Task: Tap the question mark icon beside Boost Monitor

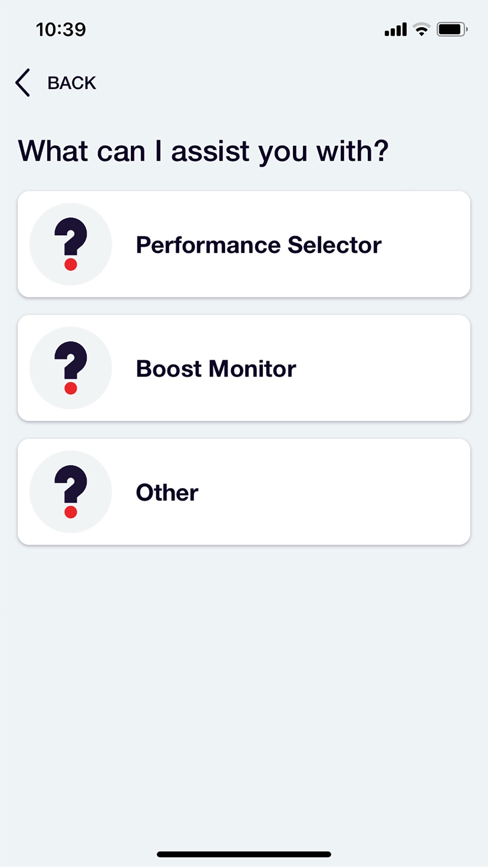Action: 71,367
